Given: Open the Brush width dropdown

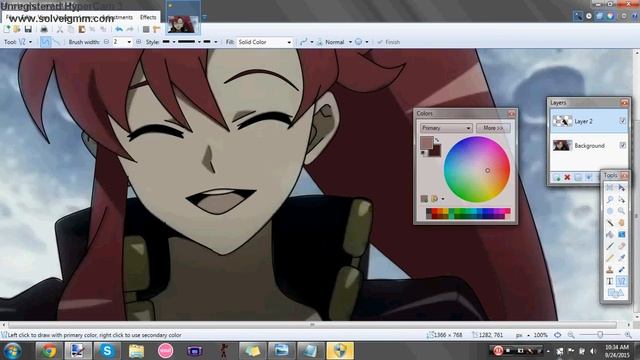Looking at the screenshot, I should coord(129,42).
